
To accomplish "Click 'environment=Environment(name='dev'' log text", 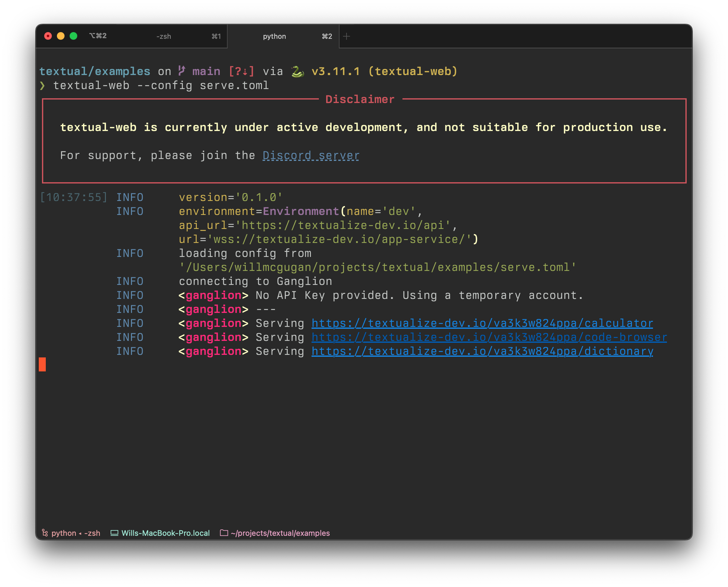I will click(x=301, y=212).
